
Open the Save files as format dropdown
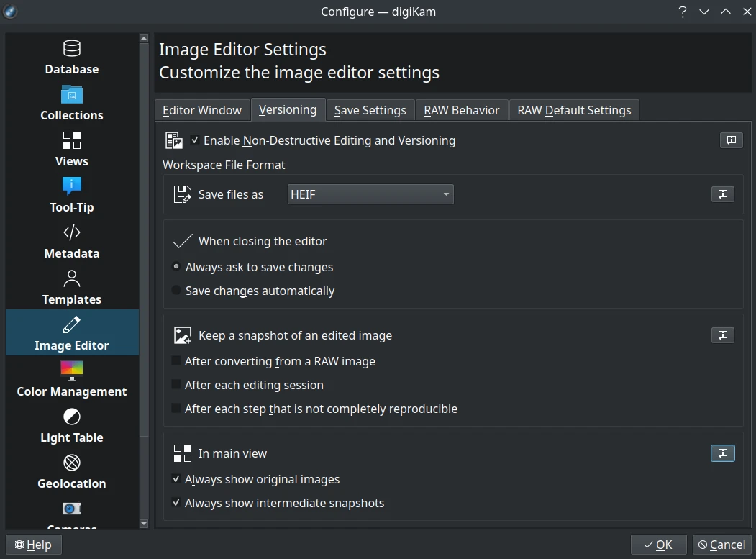[x=370, y=194]
